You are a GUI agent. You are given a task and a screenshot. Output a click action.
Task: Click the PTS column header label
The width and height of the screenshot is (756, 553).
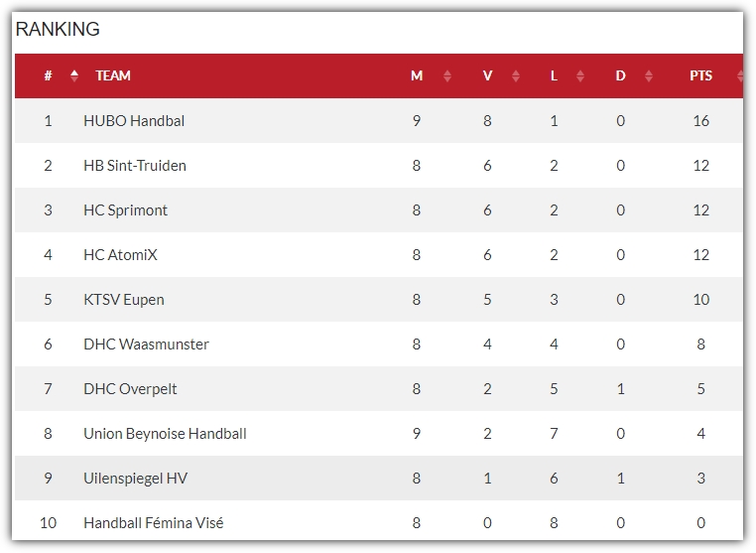(700, 75)
